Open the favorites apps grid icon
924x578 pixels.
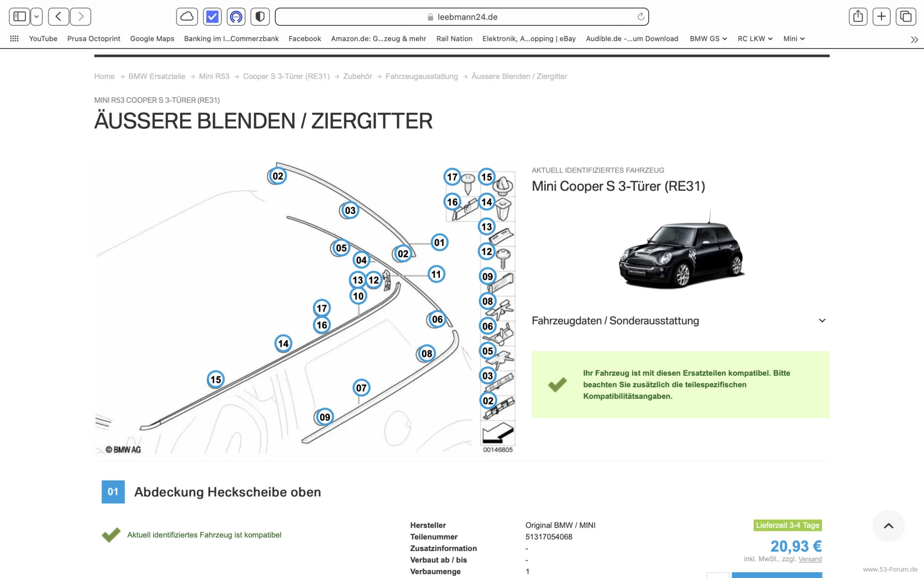point(14,39)
